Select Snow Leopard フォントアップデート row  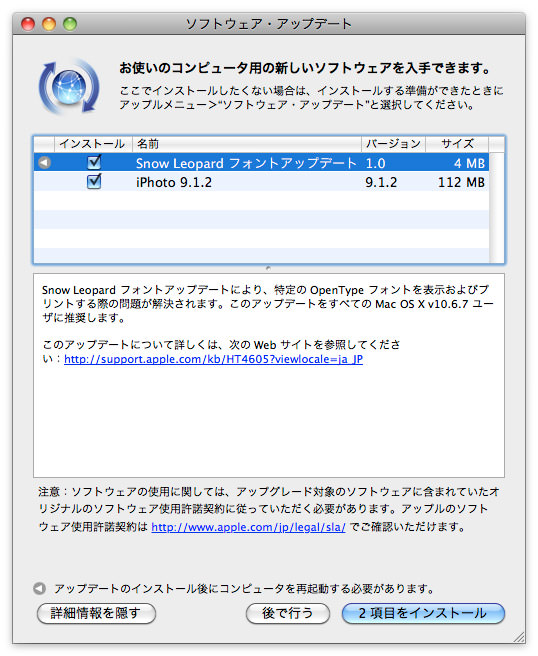(261, 163)
